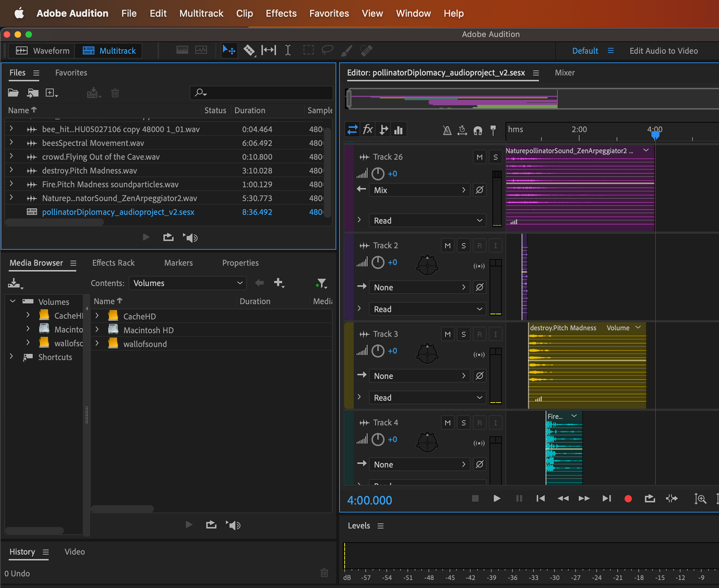Show the Sends track controls

pos(383,130)
